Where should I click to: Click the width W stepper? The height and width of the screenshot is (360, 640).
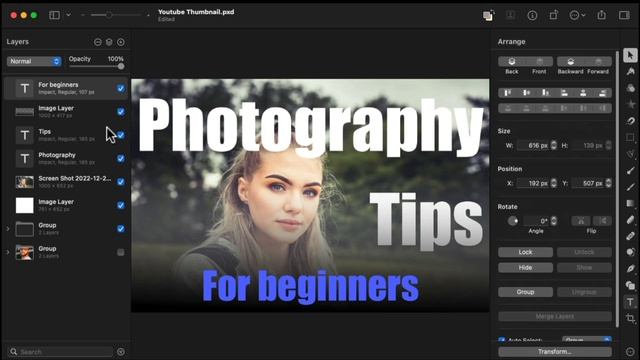[x=553, y=145]
